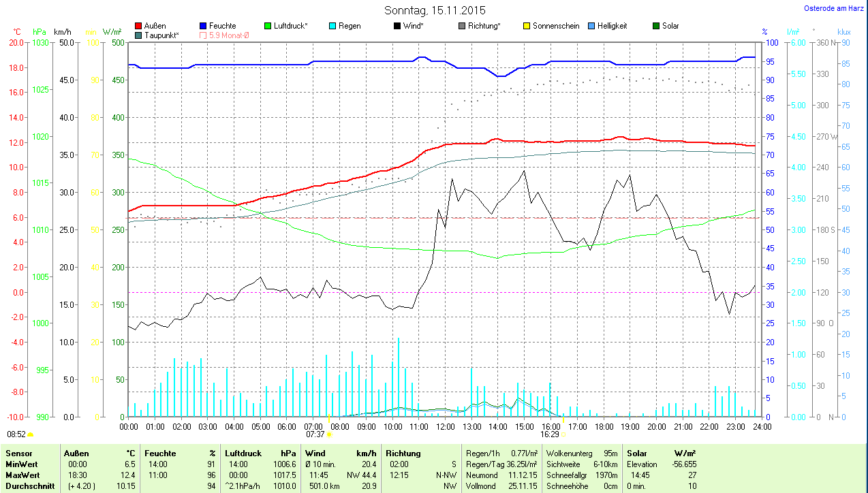Click the green Luftdruck legend square
Screen dimensions: 868x493
267,26
